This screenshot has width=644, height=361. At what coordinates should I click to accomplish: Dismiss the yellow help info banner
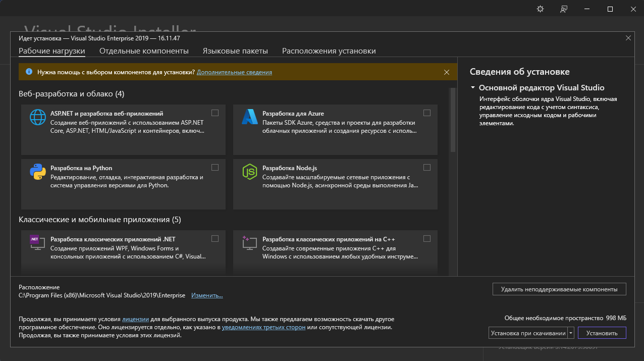point(447,72)
